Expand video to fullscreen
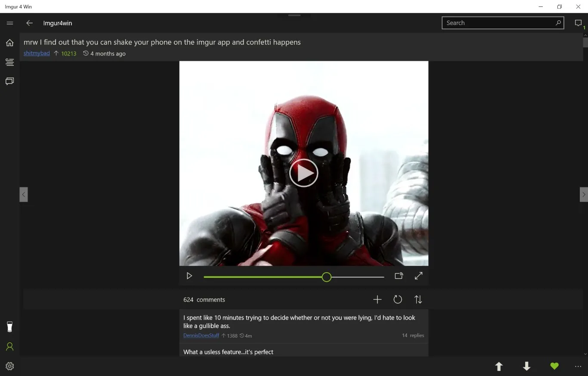Image resolution: width=588 pixels, height=376 pixels. [418, 276]
